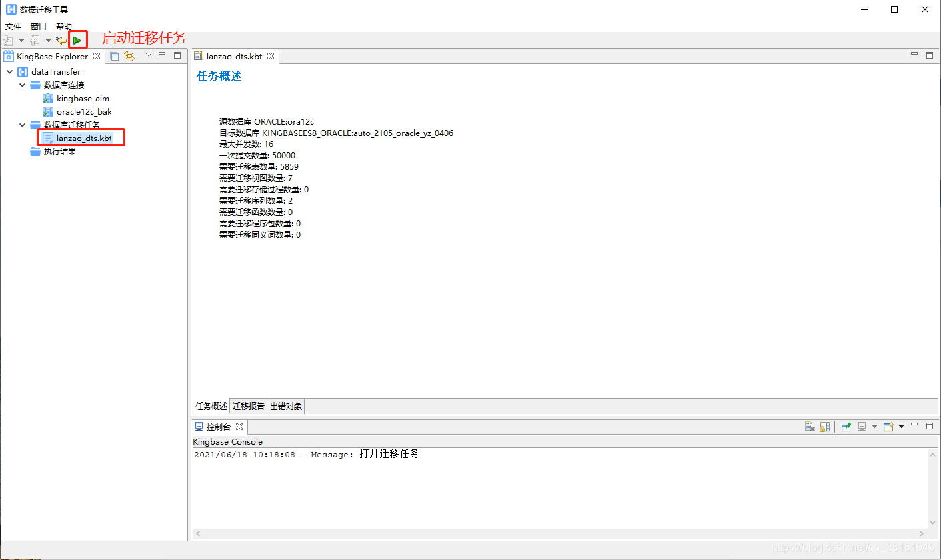Collapse the 数据库迁移任务 folder
This screenshot has width=941, height=560.
(22, 125)
